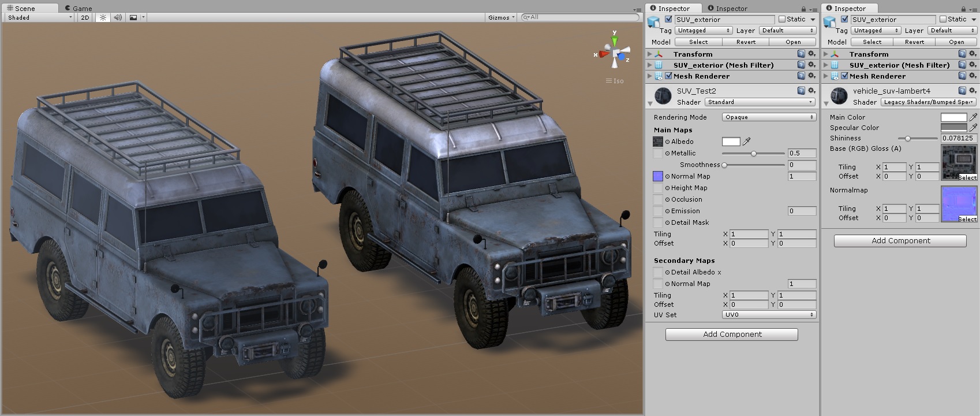Open Mesh Renderer help in the right Inspector
This screenshot has height=416, width=980.
pos(962,76)
